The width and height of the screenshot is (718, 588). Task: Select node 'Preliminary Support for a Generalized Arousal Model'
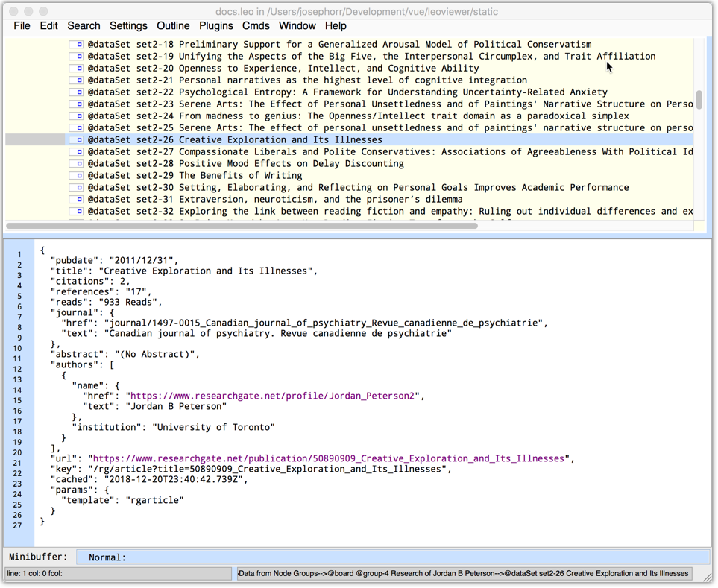(340, 45)
